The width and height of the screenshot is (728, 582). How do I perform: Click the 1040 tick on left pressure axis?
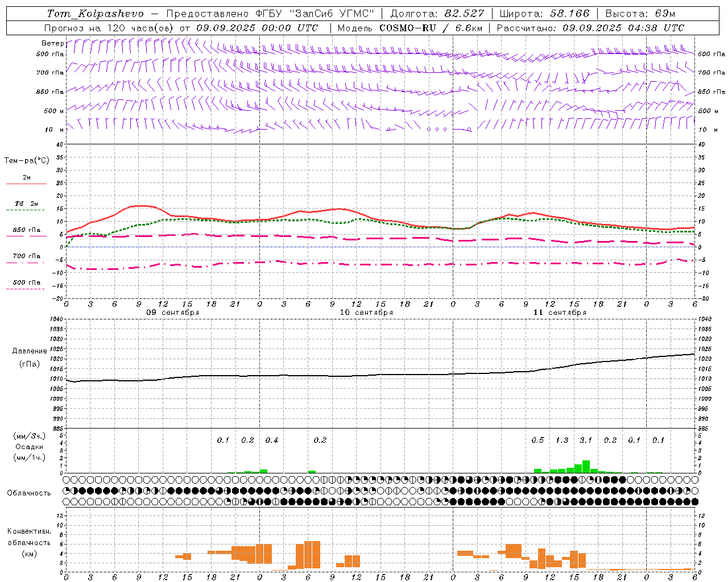[x=57, y=319]
